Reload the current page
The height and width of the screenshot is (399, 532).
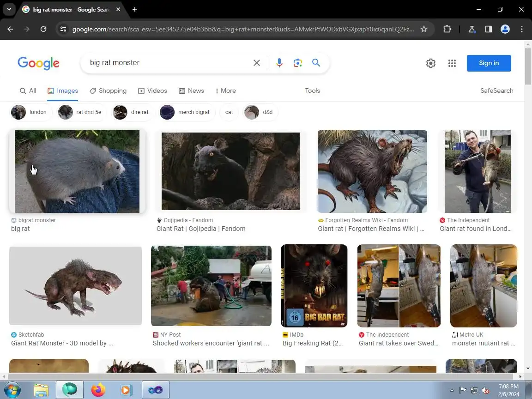point(43,29)
